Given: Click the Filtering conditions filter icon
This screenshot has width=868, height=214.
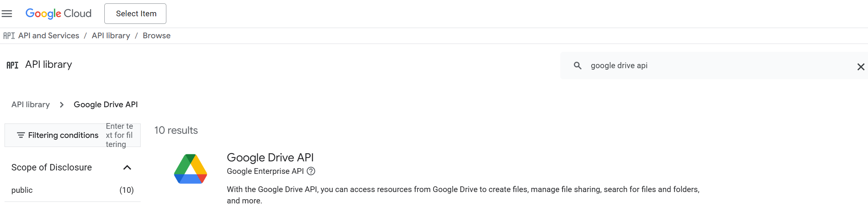Looking at the screenshot, I should click(21, 135).
